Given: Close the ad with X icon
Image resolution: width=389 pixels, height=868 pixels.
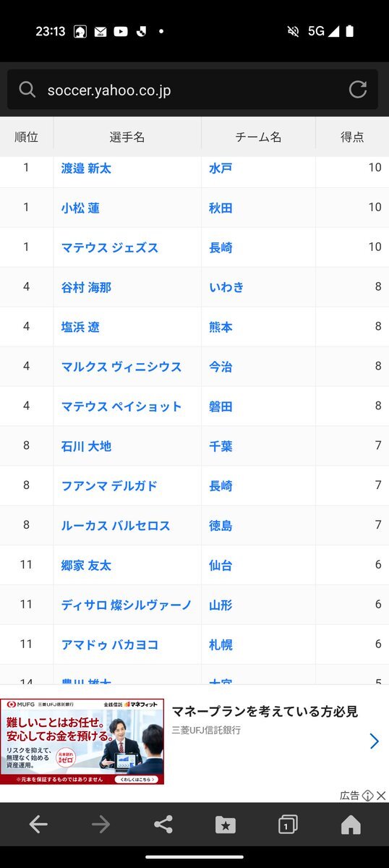Looking at the screenshot, I should (381, 796).
